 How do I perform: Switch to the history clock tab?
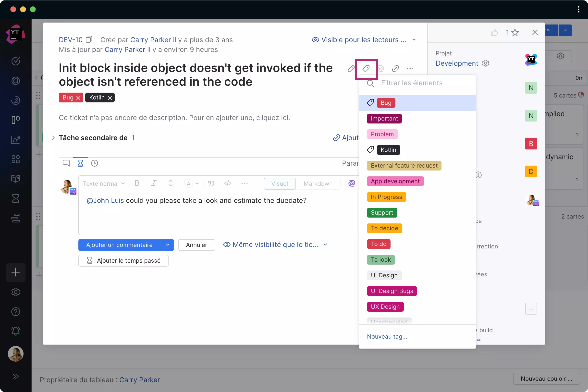click(95, 163)
